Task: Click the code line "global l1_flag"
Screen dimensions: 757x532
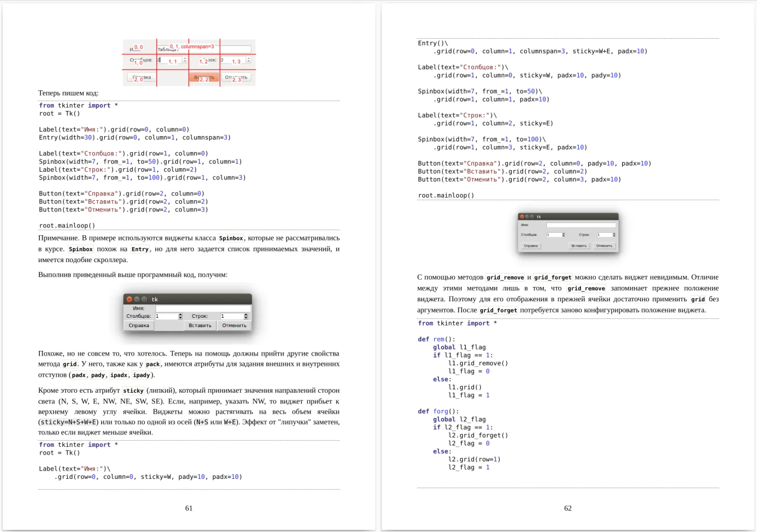Action: (460, 347)
